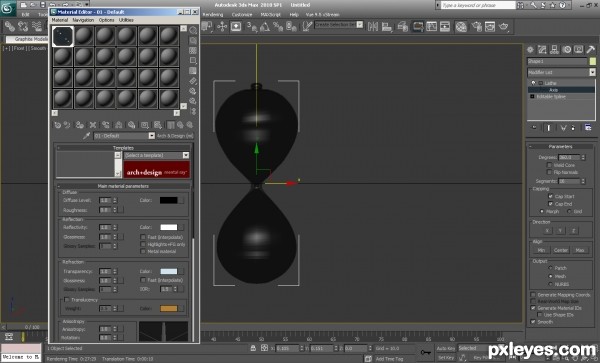
Task: Expand the Select a template dropdown
Action: [x=157, y=155]
